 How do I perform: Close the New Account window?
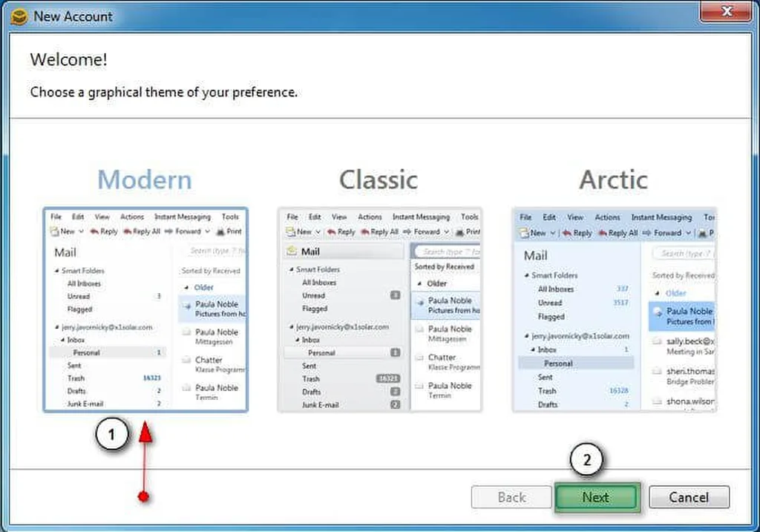coord(726,10)
